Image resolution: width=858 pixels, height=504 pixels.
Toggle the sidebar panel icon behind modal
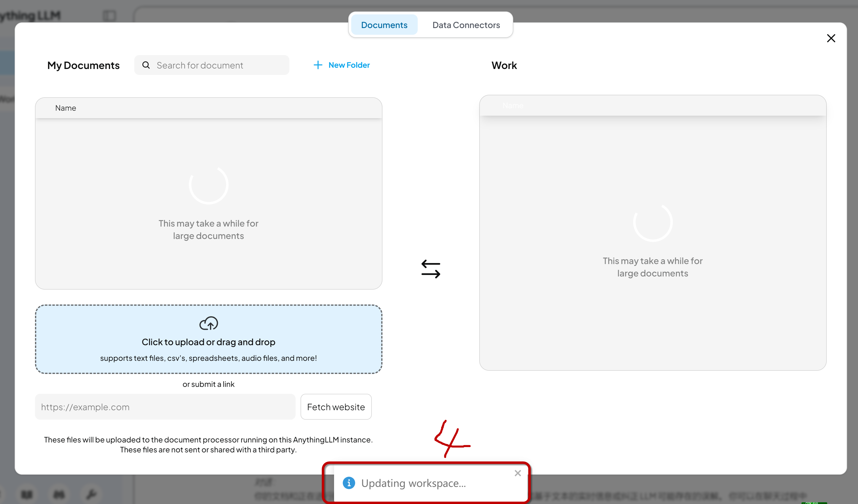(x=109, y=16)
